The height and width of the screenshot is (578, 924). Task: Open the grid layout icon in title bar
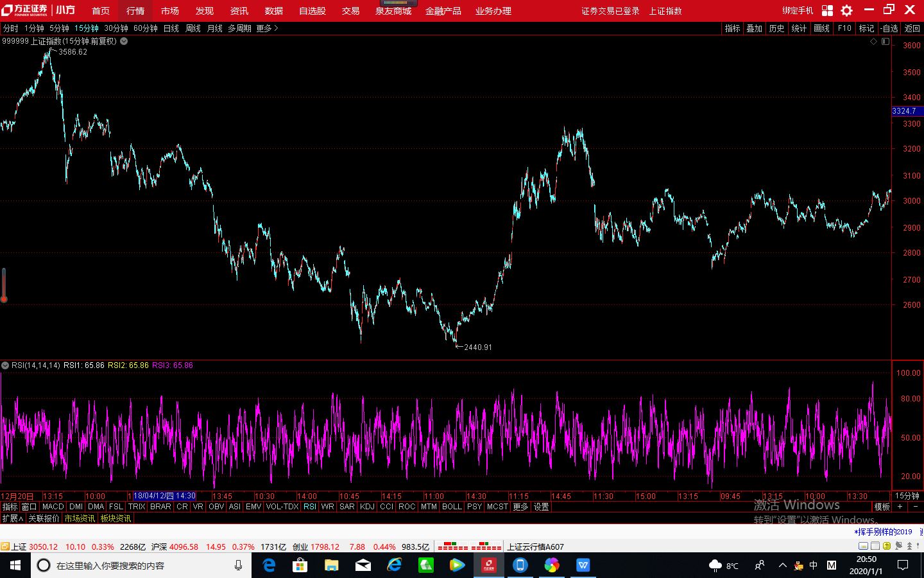pos(827,10)
